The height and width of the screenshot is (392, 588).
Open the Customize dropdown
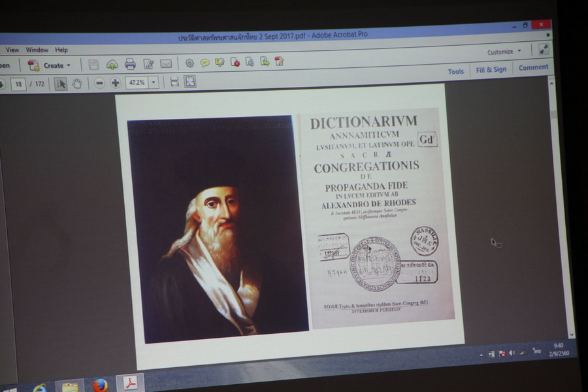point(504,52)
